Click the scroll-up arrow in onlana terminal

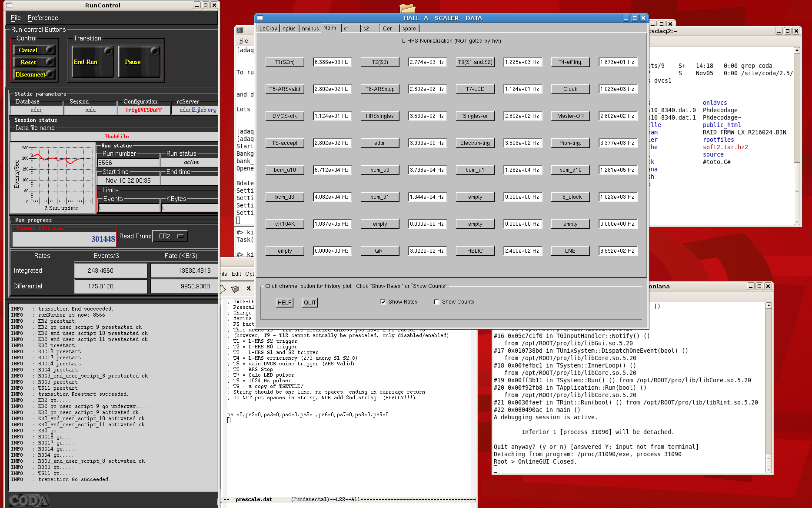pos(769,306)
